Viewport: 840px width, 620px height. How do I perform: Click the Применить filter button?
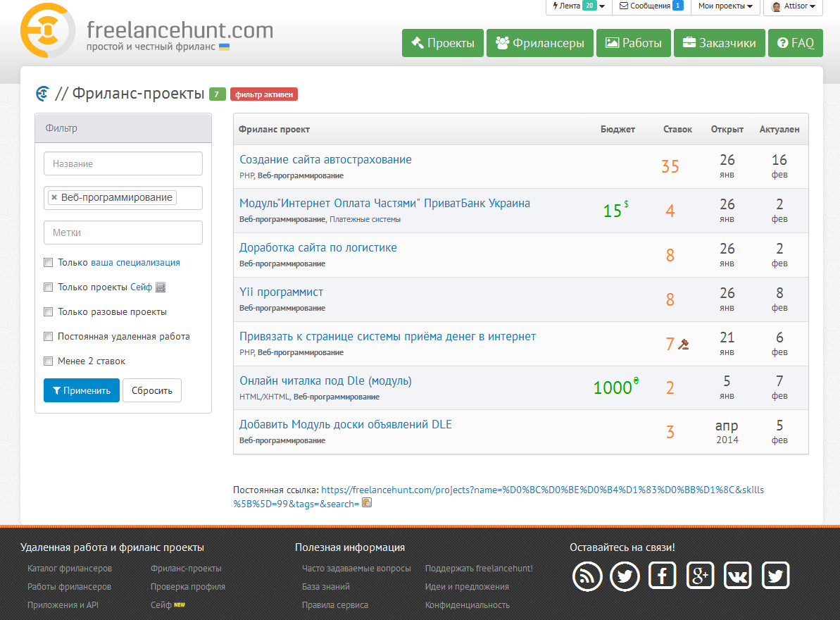tap(82, 390)
